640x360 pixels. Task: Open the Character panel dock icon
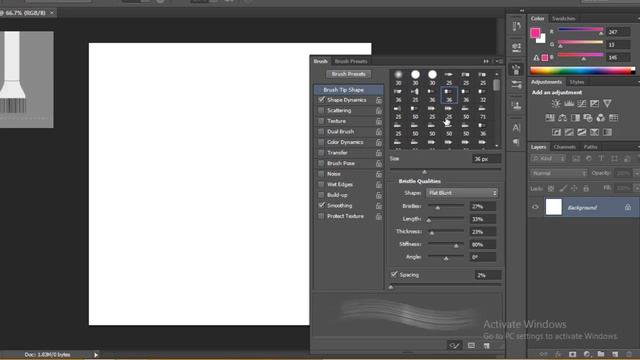click(x=516, y=128)
